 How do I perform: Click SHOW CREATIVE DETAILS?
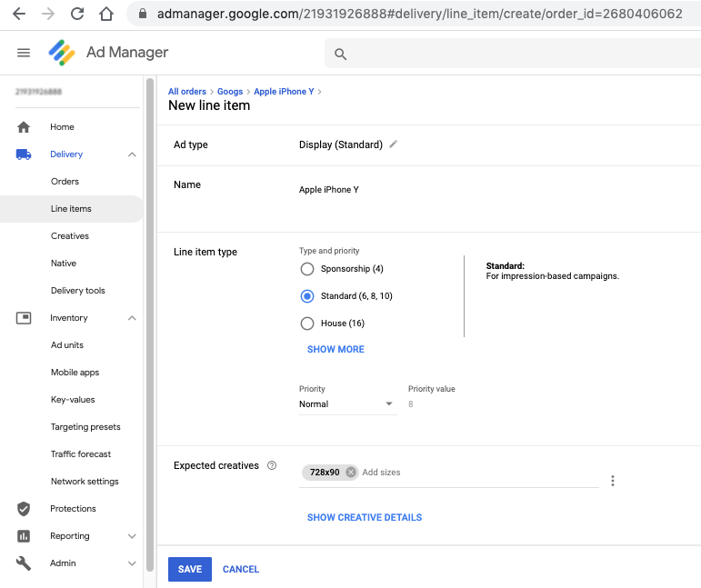click(x=365, y=517)
